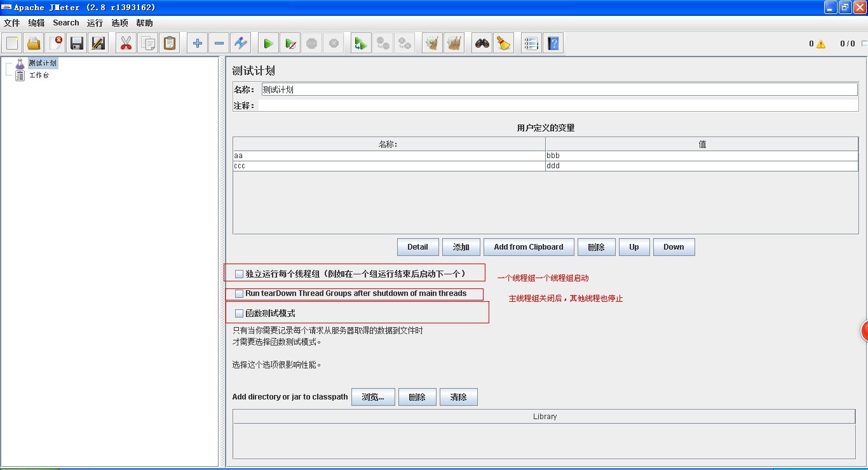This screenshot has width=868, height=470.
Task: Cut selection using scissors icon
Action: tap(126, 43)
